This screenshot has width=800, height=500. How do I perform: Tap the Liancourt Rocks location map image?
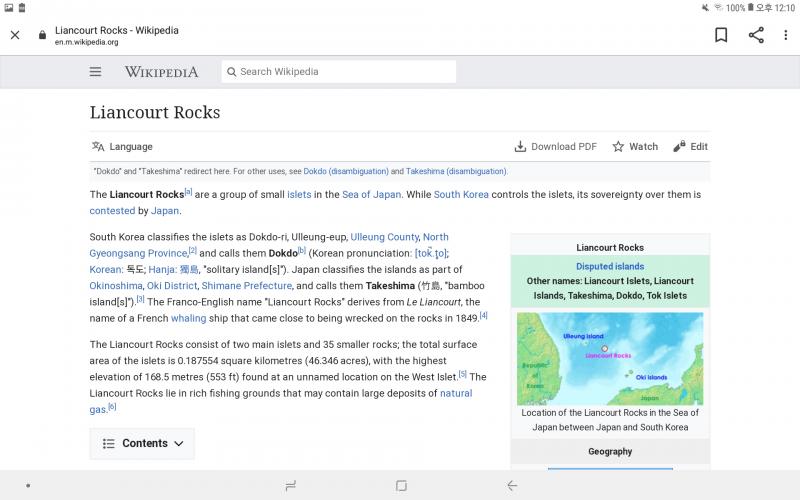point(609,358)
